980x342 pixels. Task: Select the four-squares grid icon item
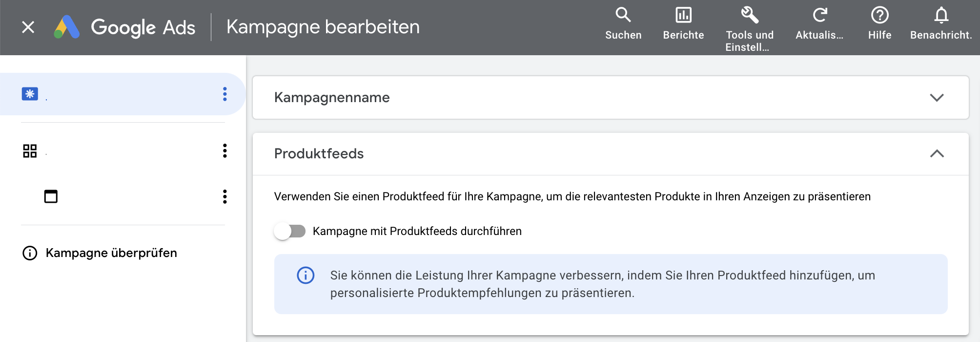click(30, 151)
